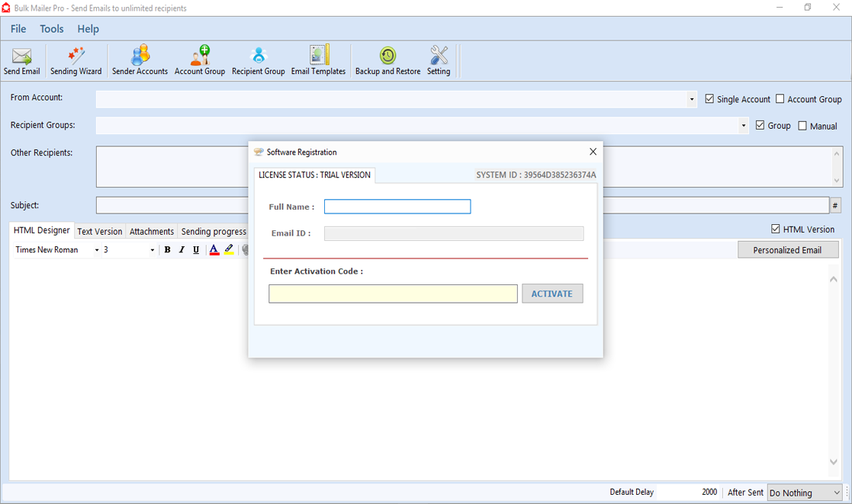Screen dimensions: 852x504
Task: Open the After Sent Do Nothing dropdown
Action: [x=805, y=493]
